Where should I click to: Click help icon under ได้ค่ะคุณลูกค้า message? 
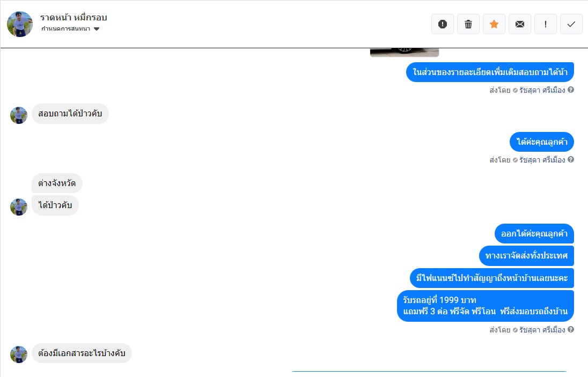click(571, 159)
